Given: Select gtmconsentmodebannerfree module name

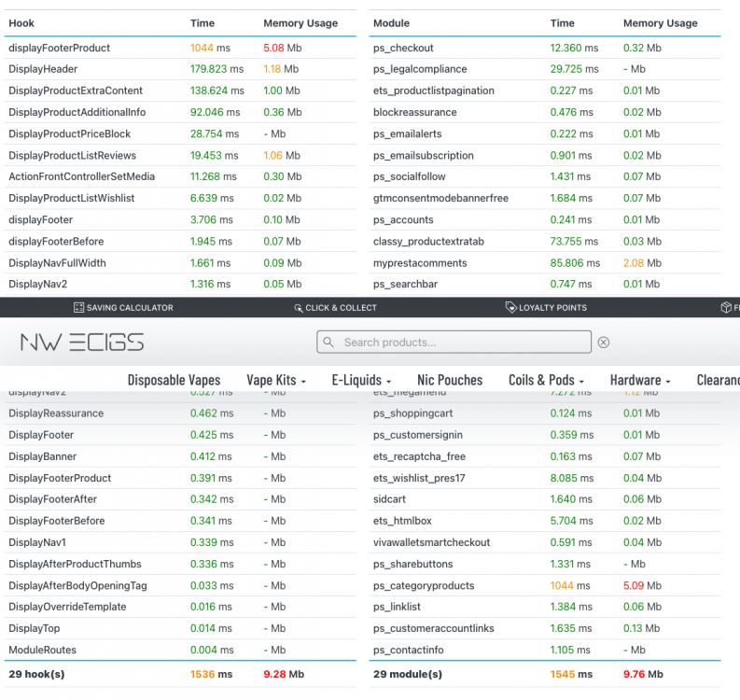Looking at the screenshot, I should coord(440,198).
